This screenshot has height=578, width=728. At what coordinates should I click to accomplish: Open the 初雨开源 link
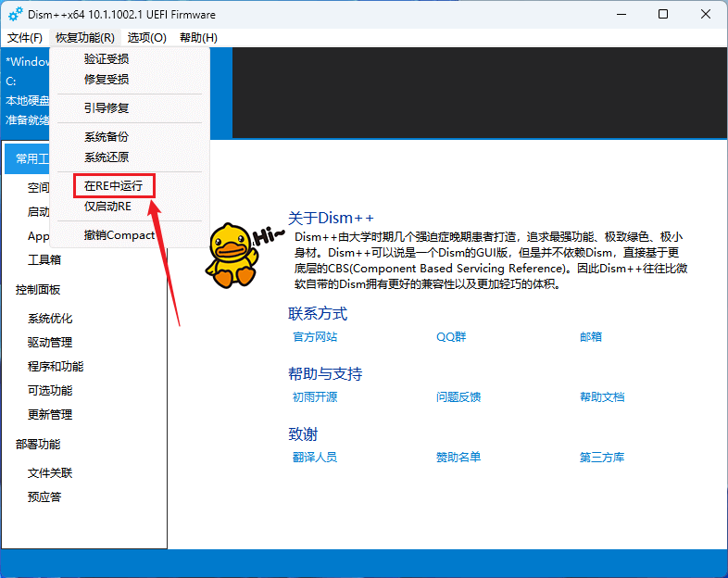pos(315,397)
